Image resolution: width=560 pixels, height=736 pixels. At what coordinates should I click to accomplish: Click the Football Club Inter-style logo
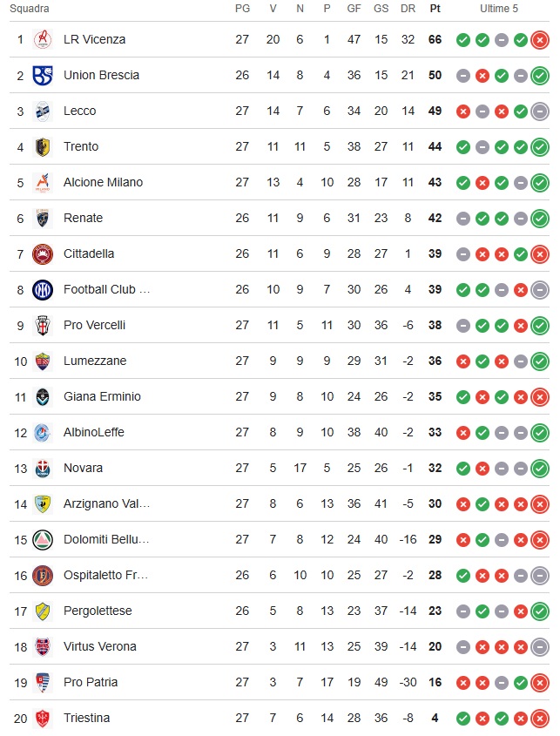(43, 289)
